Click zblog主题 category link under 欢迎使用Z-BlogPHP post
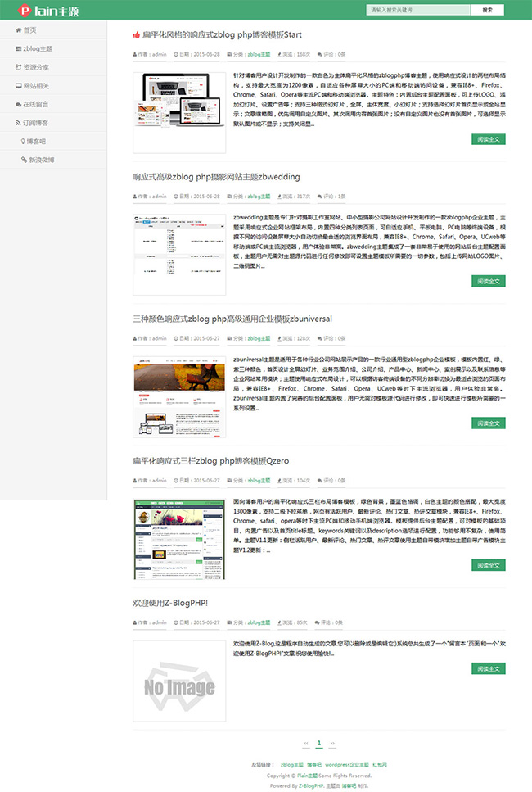This screenshot has width=532, height=792. coord(259,622)
